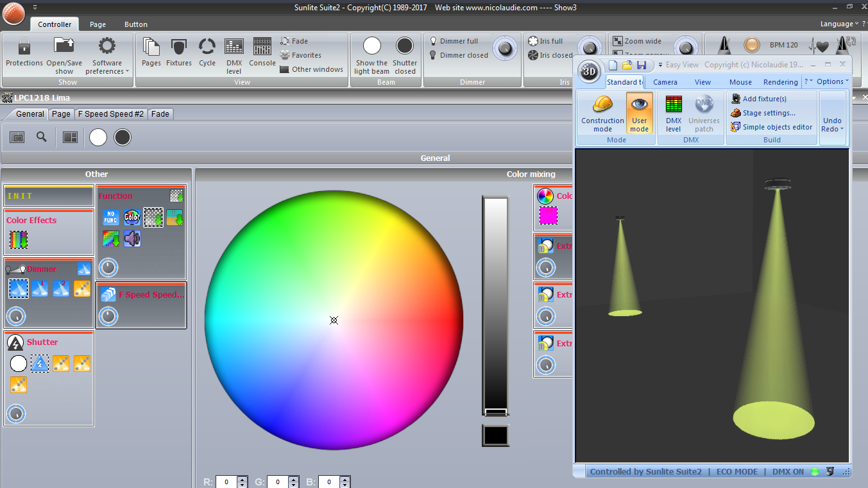Open the Language dropdown
The image size is (868, 488).
(838, 24)
